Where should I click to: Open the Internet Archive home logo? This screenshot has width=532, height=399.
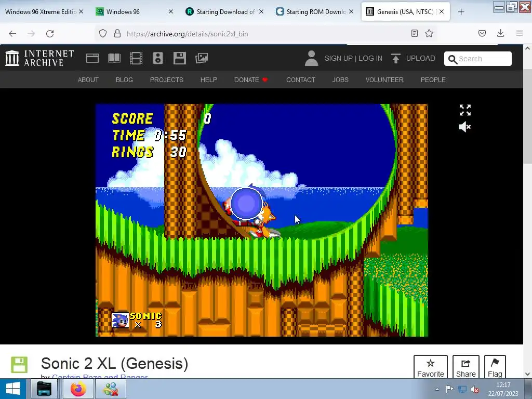pyautogui.click(x=39, y=58)
